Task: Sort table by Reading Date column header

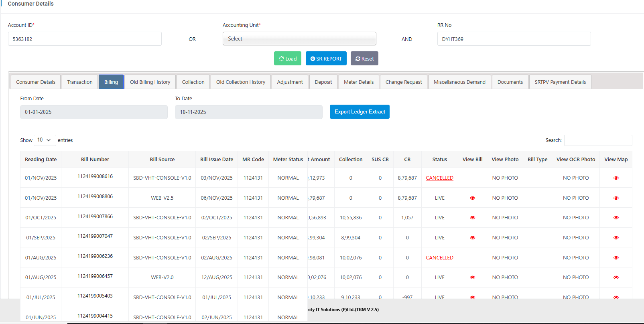Action: point(41,160)
